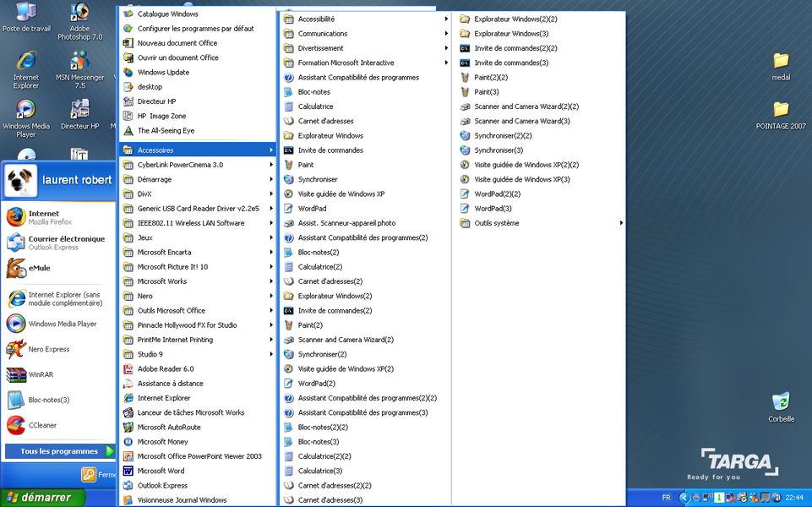Open HP Image Zone
This screenshot has height=507, width=812.
[197, 116]
